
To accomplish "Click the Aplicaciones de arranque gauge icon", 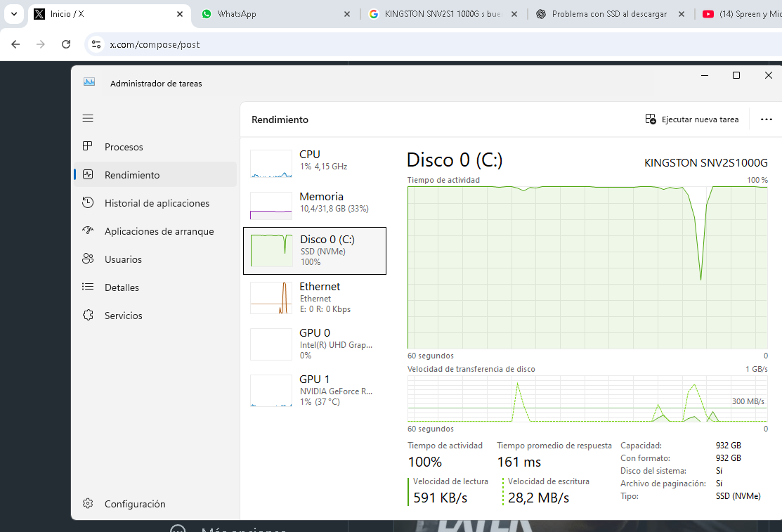I will pyautogui.click(x=88, y=231).
